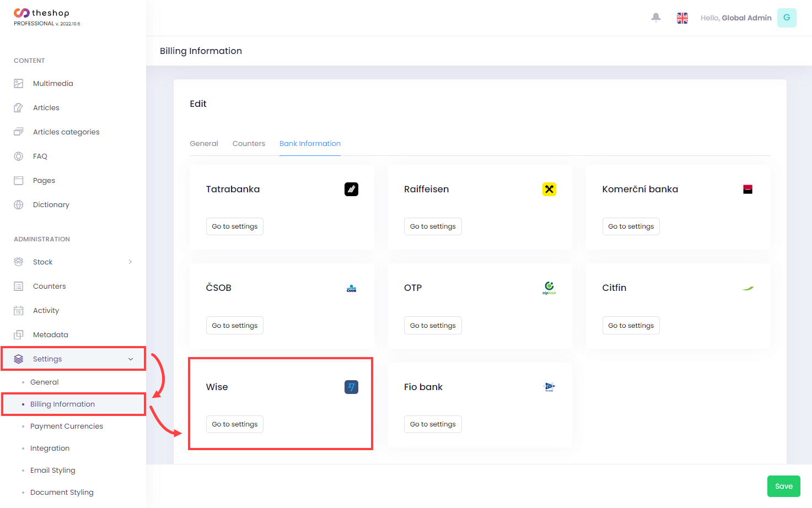This screenshot has width=812, height=508.
Task: Go to Raiffeisen settings
Action: click(433, 226)
